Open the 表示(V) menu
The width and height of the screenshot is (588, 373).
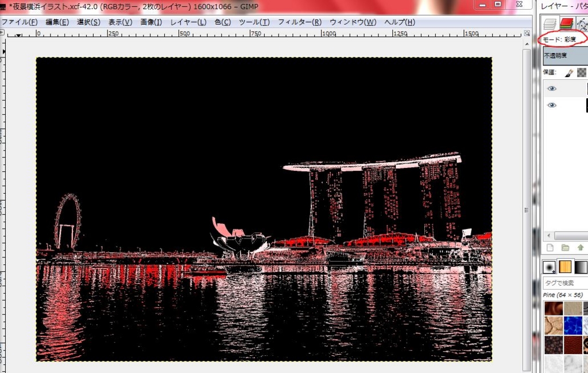[121, 22]
